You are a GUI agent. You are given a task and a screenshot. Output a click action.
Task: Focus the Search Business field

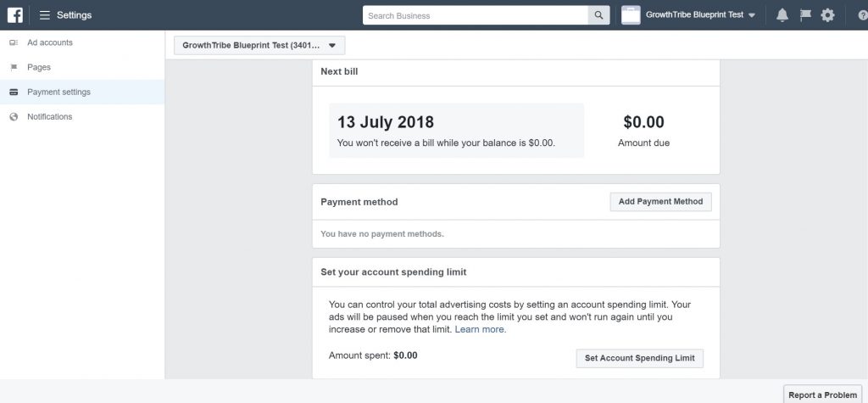[x=475, y=15]
